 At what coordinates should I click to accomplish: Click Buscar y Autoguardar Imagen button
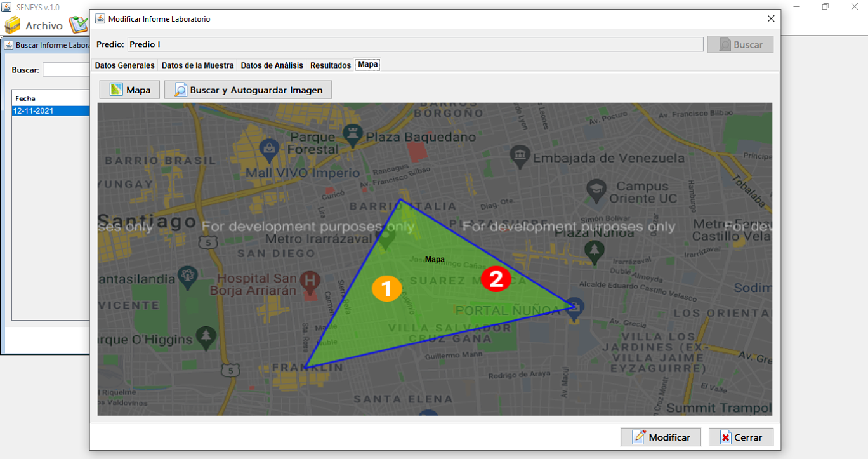248,90
